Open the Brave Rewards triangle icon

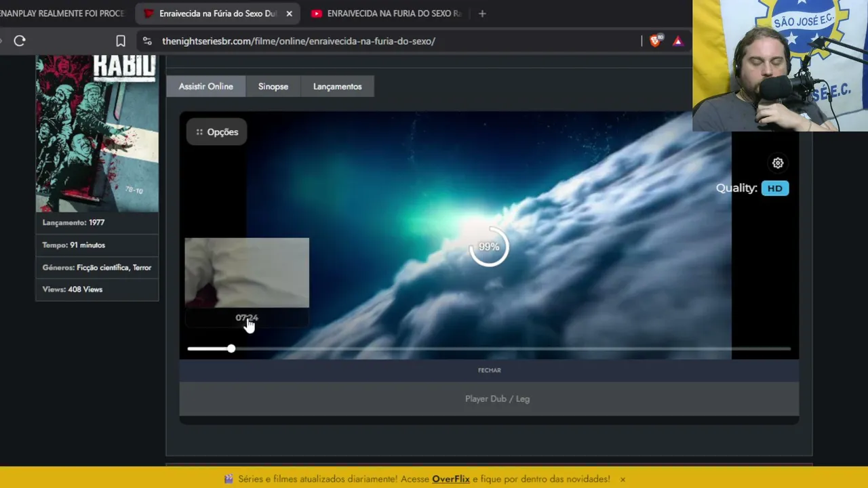point(677,41)
